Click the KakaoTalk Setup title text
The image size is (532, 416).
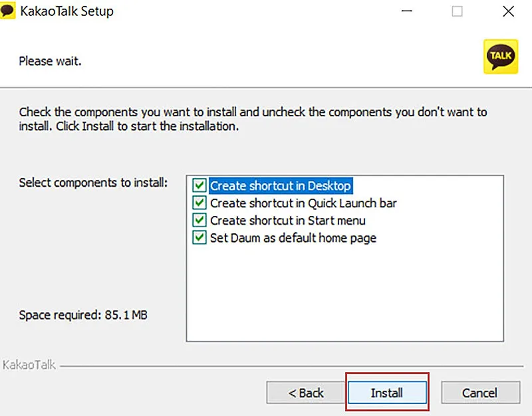pos(66,11)
